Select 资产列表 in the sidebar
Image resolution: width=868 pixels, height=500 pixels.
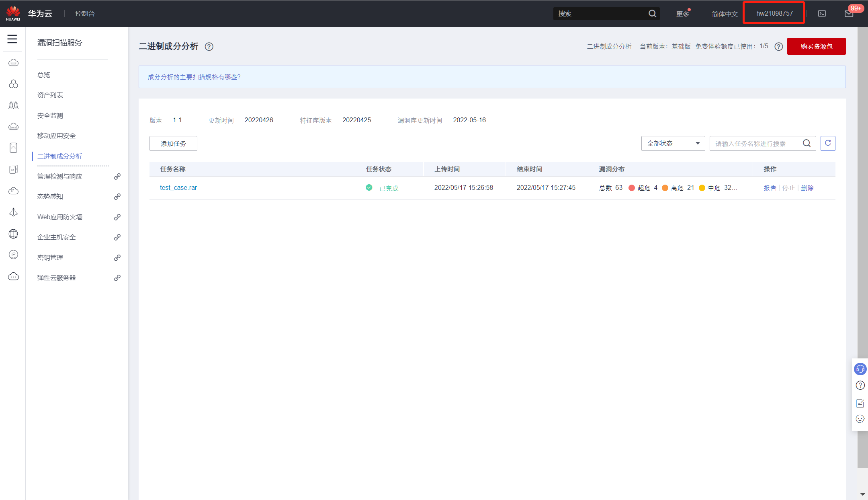[x=50, y=95]
